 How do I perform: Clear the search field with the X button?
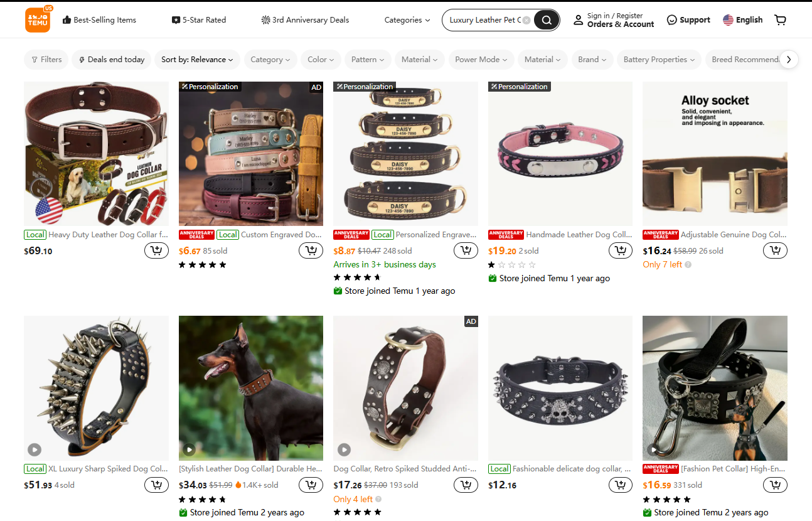pyautogui.click(x=526, y=19)
